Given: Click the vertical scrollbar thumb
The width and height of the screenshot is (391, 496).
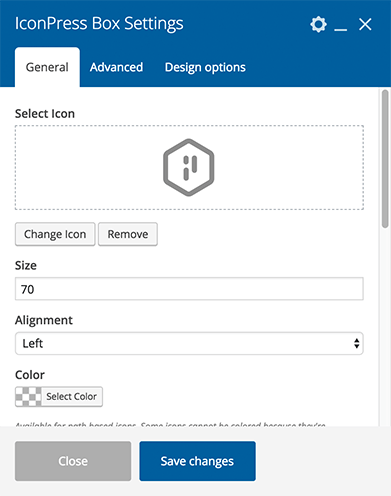Looking at the screenshot, I should click(385, 159).
